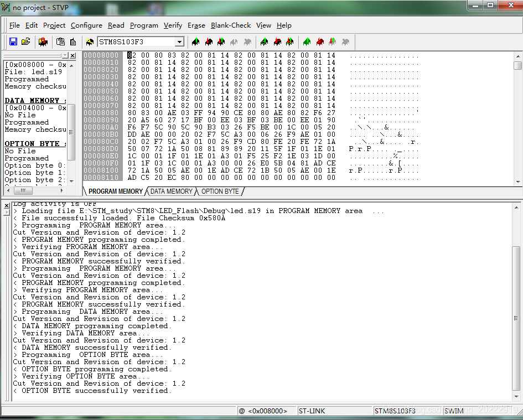The image size is (523, 420).
Task: Open the Verify menu
Action: (173, 25)
